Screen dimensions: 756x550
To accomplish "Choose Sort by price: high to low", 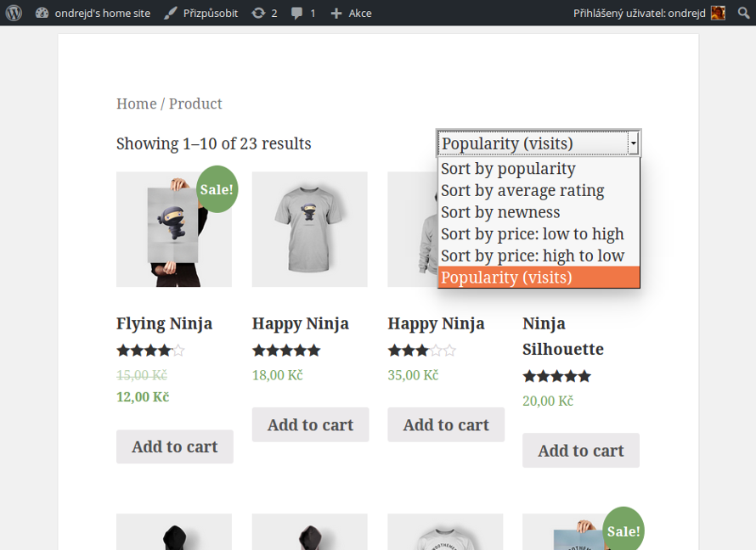I will [x=539, y=255].
